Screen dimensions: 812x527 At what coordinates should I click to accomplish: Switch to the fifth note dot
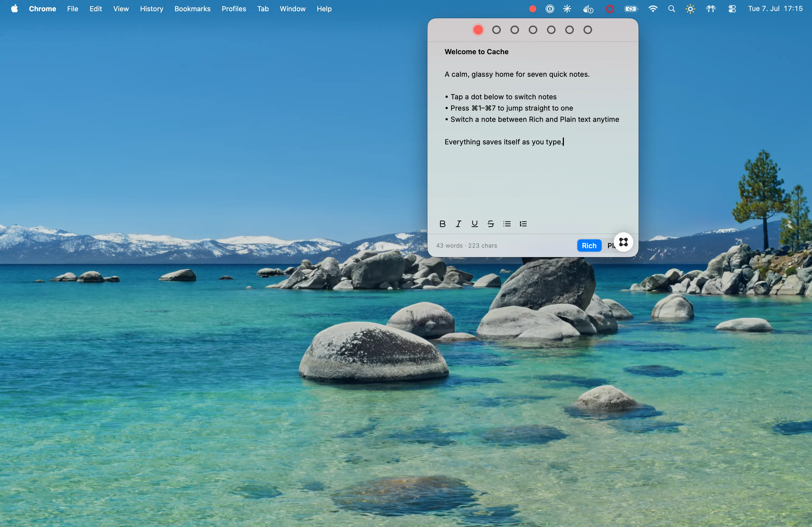tap(551, 30)
